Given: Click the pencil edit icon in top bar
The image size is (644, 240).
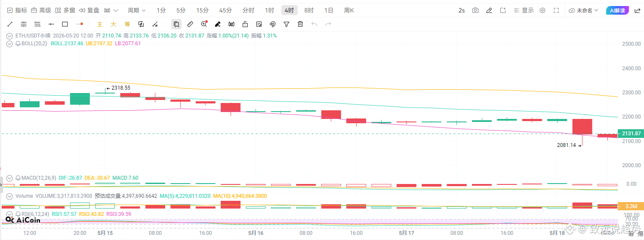Looking at the screenshot, I should coord(489,10).
